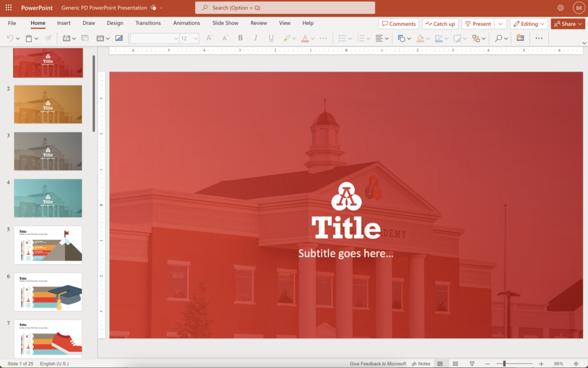Toggle Bold formatting
This screenshot has width=588, height=368.
(241, 38)
